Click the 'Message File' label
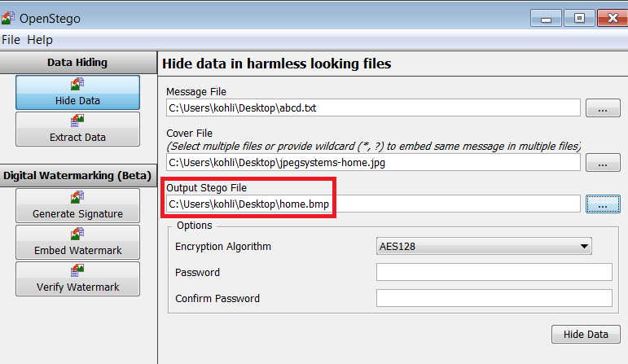The image size is (628, 364). (196, 92)
